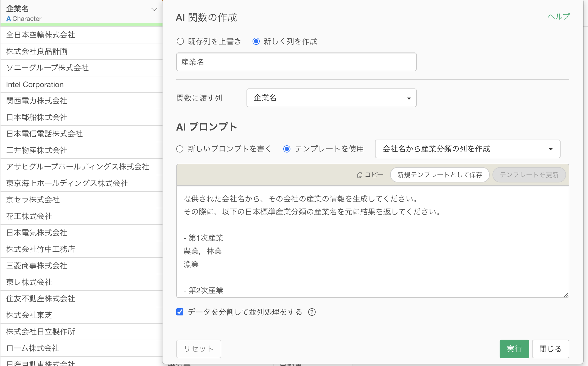Image resolution: width=588 pixels, height=366 pixels.
Task: Select 新しく列を作成 radio option
Action: tap(256, 41)
